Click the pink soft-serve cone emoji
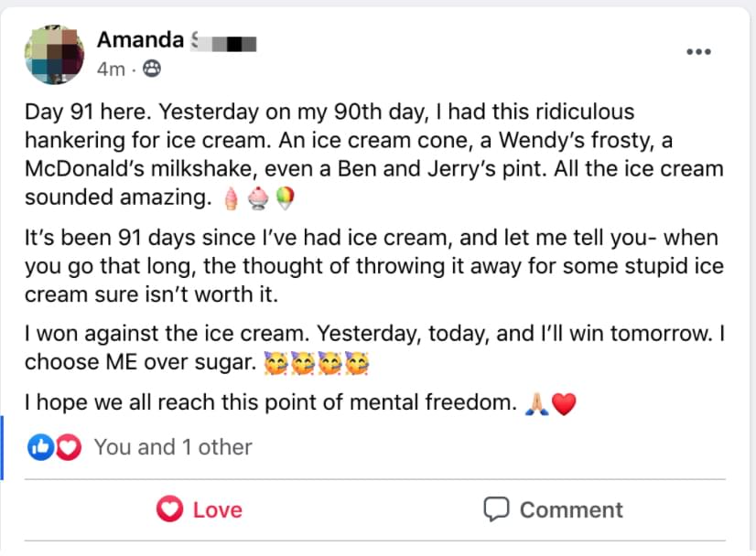Viewport: 756px width, 556px height. coord(231,198)
